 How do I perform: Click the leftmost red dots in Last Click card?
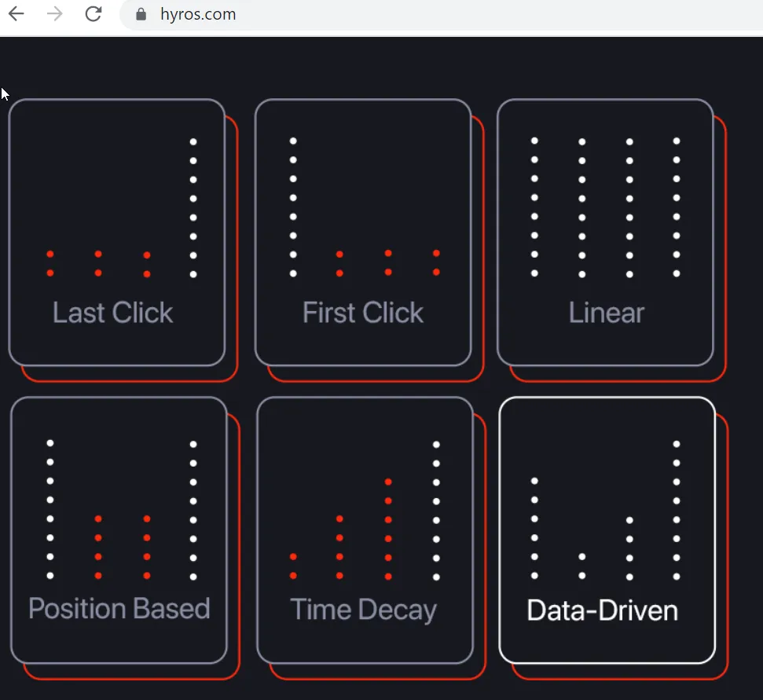[x=50, y=264]
